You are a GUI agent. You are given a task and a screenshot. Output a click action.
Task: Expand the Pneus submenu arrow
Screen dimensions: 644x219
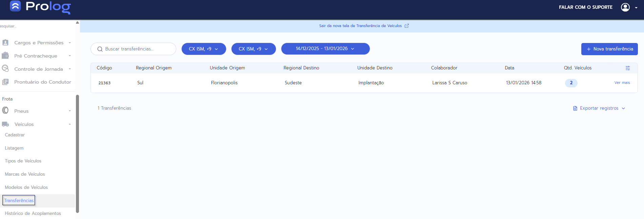70,111
